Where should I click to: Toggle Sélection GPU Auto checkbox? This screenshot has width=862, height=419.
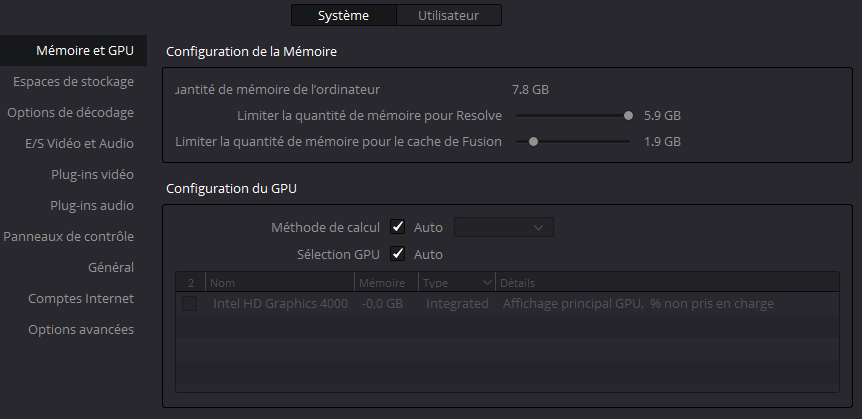(397, 254)
